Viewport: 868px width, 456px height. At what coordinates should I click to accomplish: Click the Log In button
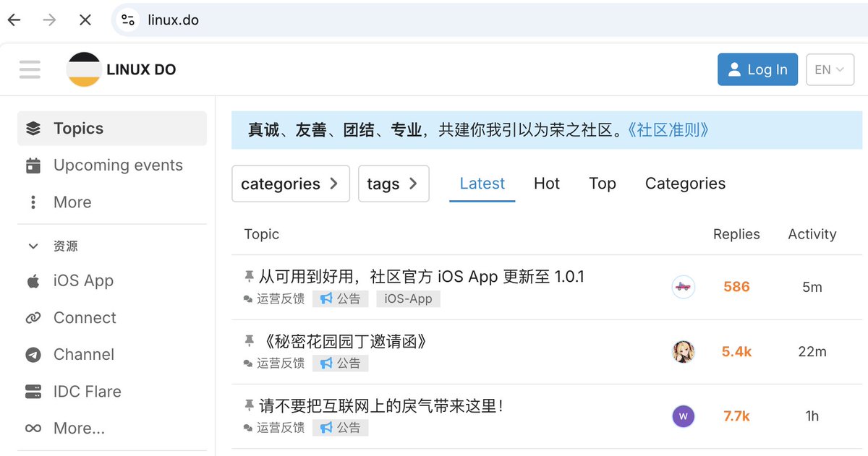click(757, 69)
